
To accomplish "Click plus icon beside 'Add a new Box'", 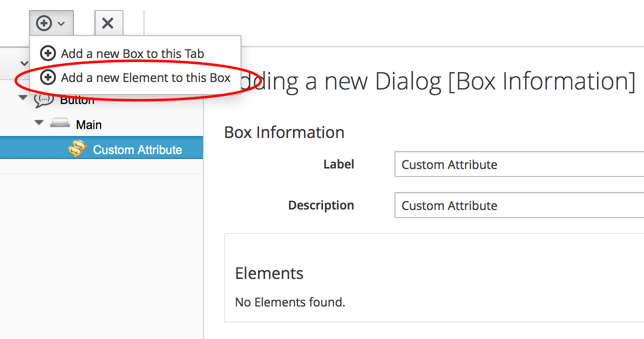I will coord(47,53).
